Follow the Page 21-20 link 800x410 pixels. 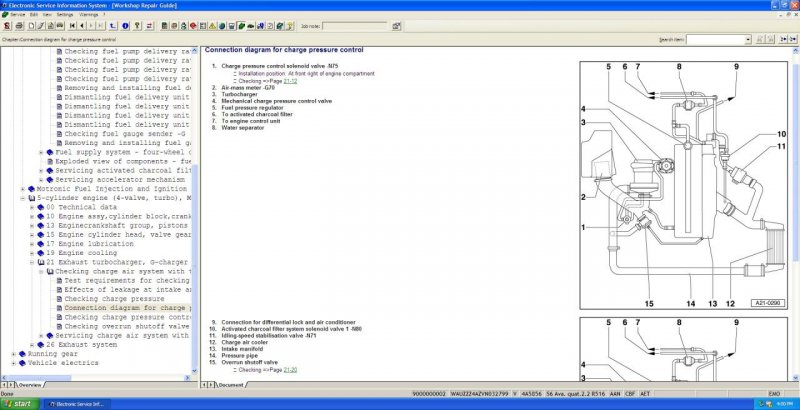coord(289,370)
